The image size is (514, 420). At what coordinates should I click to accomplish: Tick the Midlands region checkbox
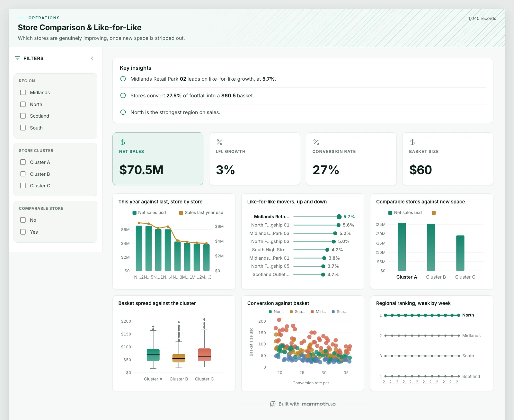click(x=23, y=93)
